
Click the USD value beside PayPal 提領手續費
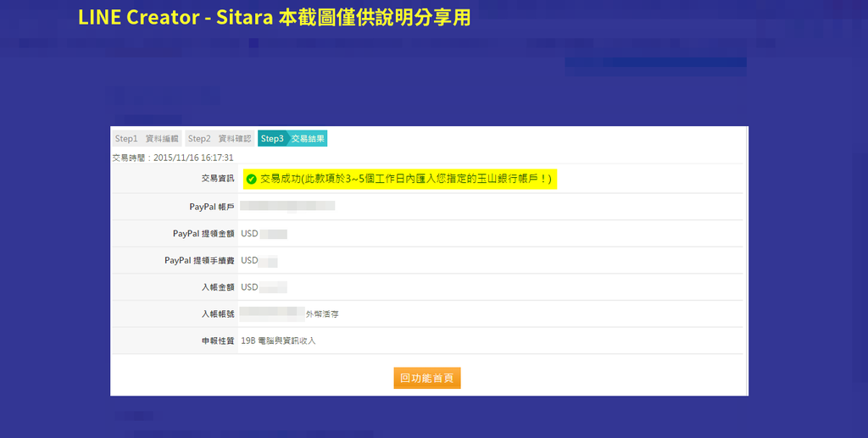pyautogui.click(x=259, y=260)
